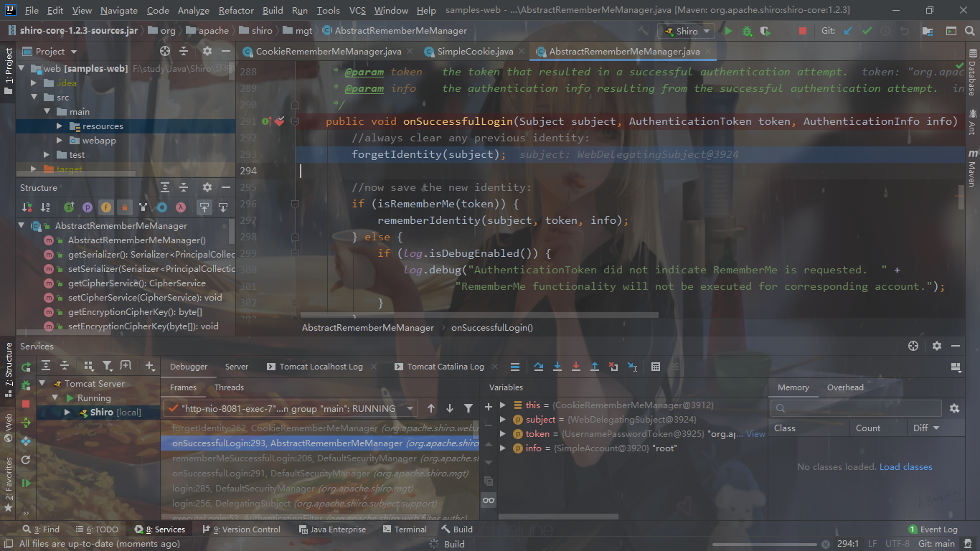This screenshot has height=551, width=980.
Task: Toggle Sort Alphabetically in Structure panel
Action: pos(45,207)
